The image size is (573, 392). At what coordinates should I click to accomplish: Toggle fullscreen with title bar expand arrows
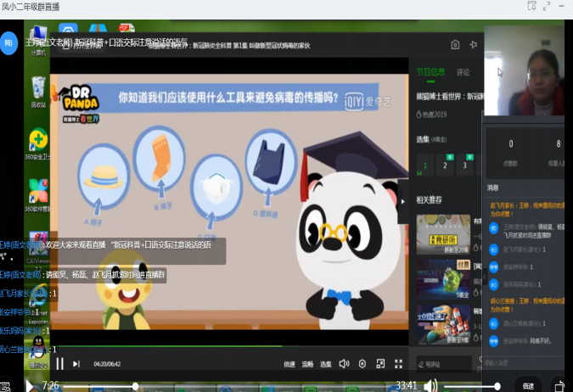tap(547, 6)
